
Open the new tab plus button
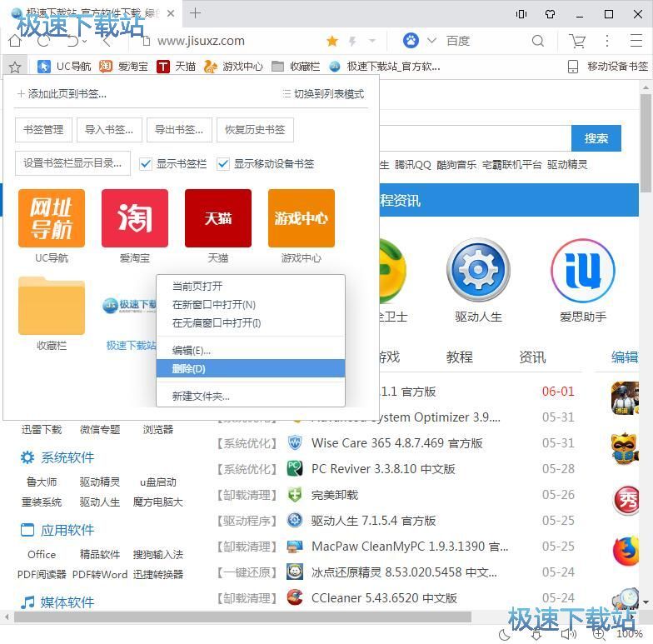tap(195, 13)
